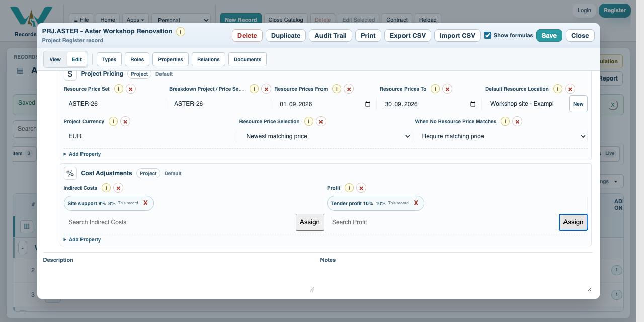Remove the Breakdown Project / Price Set property
644x322 pixels.
pos(266,89)
